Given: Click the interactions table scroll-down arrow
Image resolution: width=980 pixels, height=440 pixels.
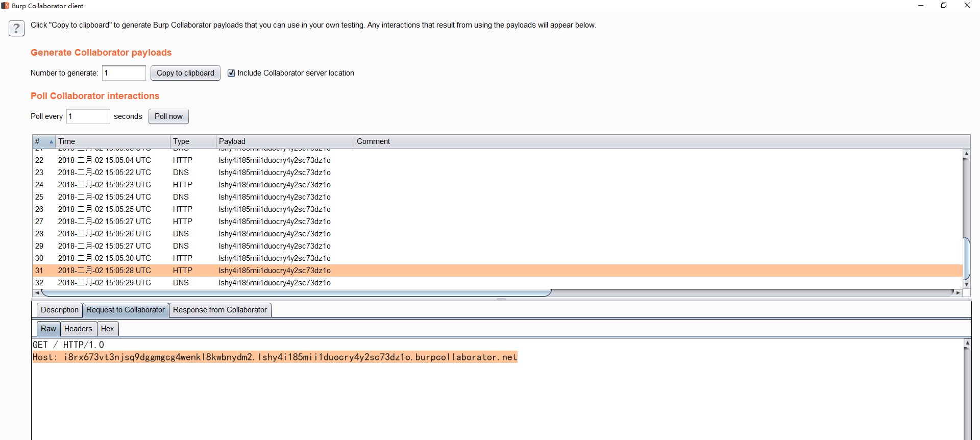Looking at the screenshot, I should tap(966, 284).
